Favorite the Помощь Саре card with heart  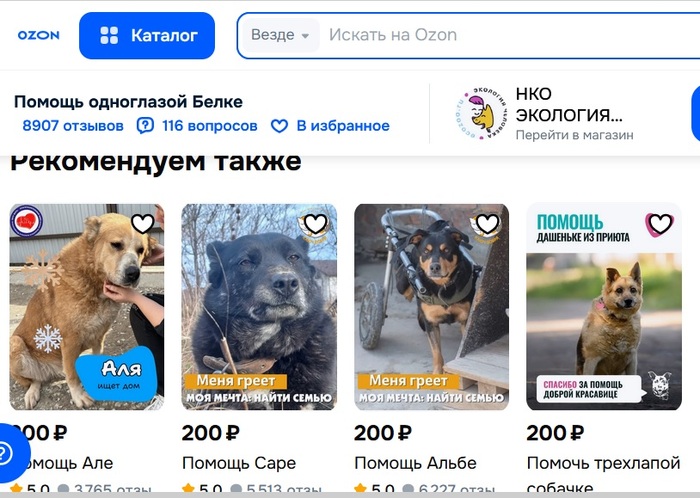[x=316, y=224]
